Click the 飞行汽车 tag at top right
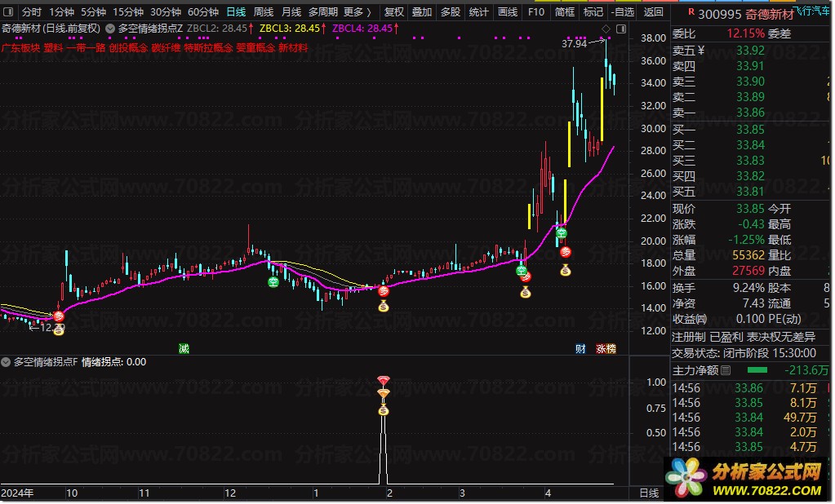 pos(811,11)
